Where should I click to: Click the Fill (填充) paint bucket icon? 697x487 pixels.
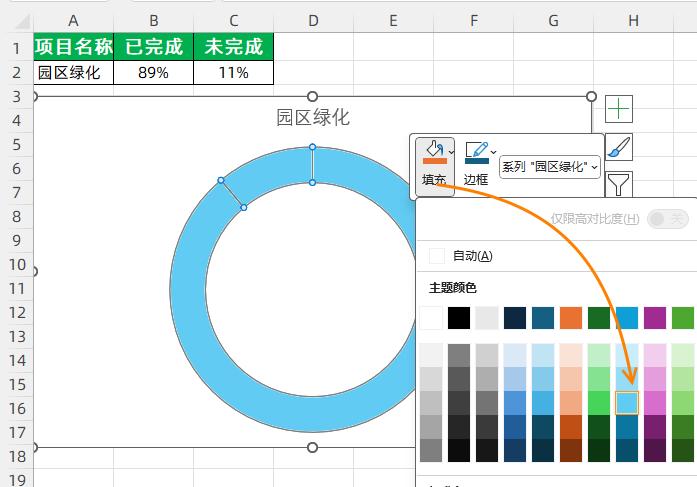click(433, 150)
